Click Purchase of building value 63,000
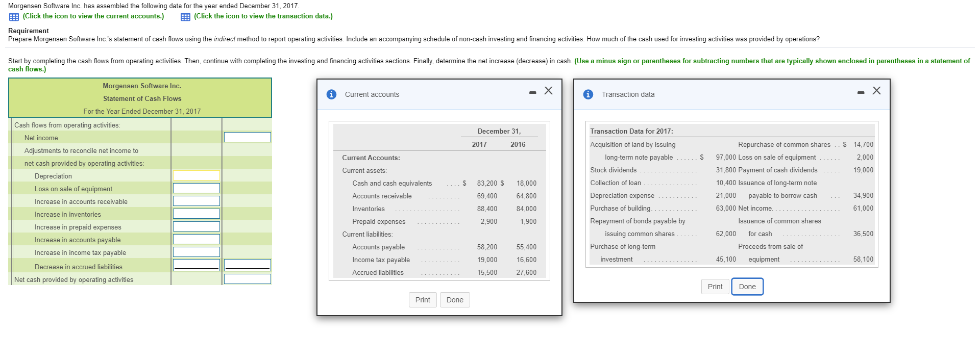Image resolution: width=980 pixels, height=360 pixels. [x=726, y=208]
